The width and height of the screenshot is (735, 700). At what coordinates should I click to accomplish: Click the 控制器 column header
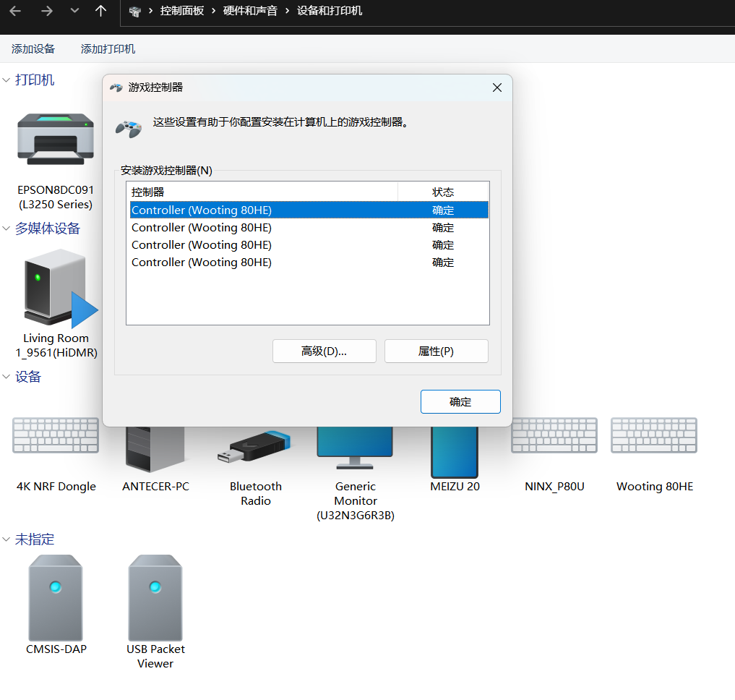262,192
